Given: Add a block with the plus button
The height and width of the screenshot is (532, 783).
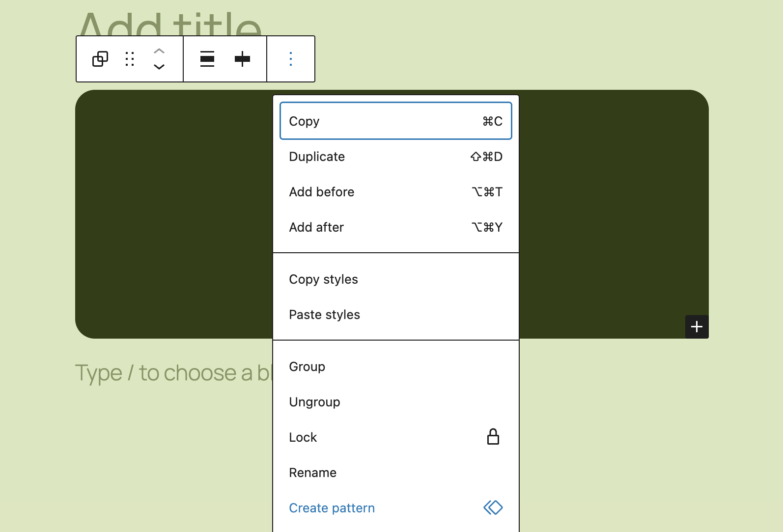Looking at the screenshot, I should click(x=697, y=327).
